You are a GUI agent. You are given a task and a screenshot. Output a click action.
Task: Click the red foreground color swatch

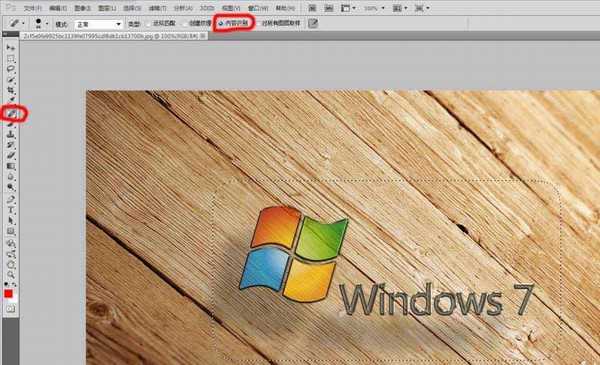[8, 294]
